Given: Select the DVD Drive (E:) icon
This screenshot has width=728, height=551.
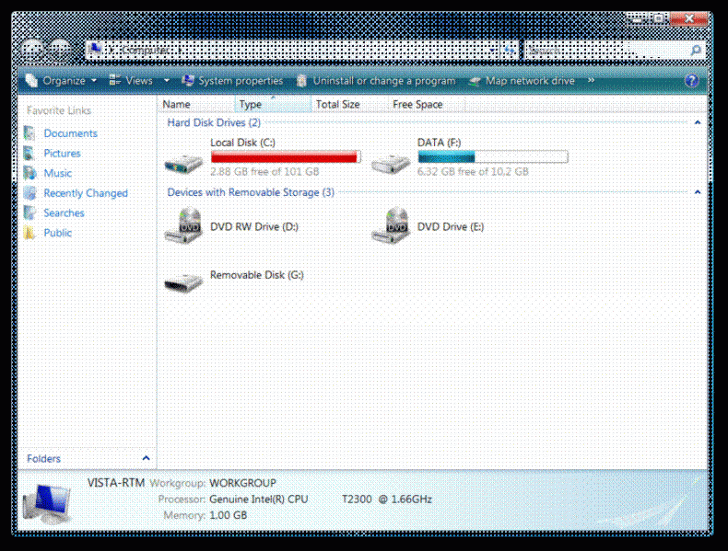Looking at the screenshot, I should (391, 226).
